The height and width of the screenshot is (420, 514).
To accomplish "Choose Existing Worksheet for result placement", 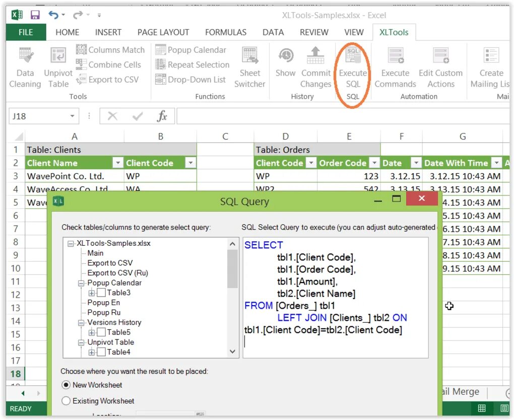I will [66, 401].
